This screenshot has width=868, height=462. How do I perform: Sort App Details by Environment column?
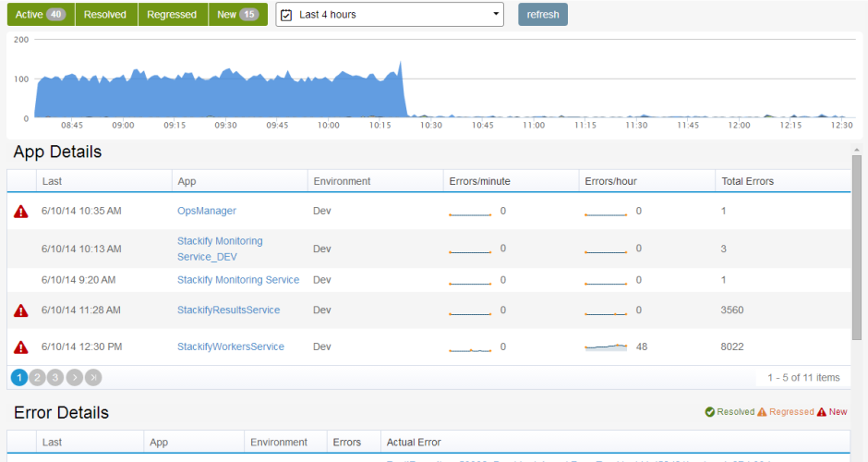point(375,181)
